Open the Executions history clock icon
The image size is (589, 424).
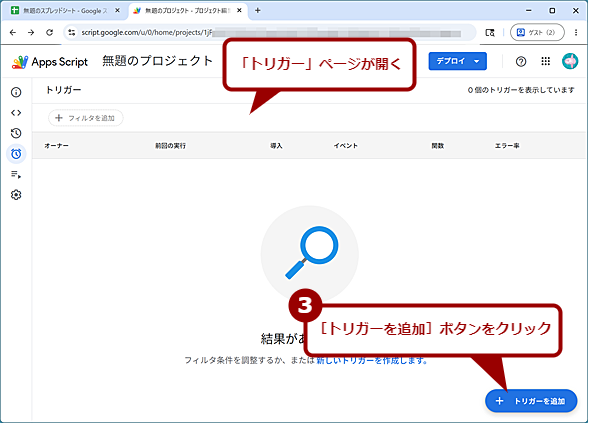[x=16, y=133]
